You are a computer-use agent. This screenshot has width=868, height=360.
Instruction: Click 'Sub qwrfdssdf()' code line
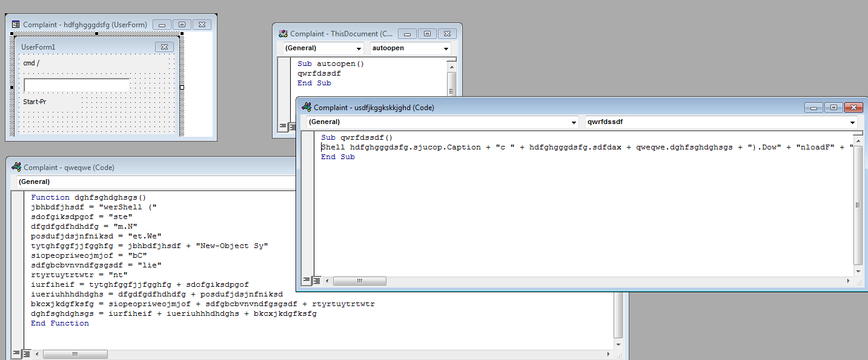point(357,137)
